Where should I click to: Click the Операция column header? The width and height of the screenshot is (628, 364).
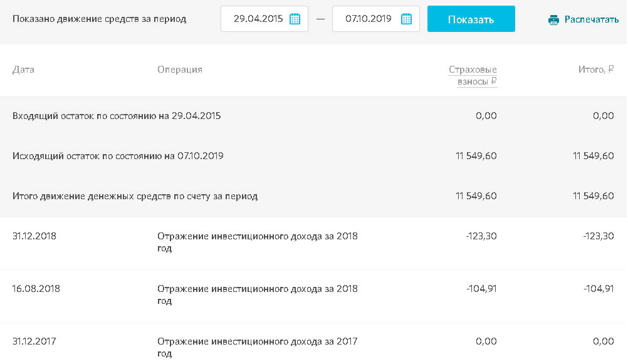click(180, 69)
